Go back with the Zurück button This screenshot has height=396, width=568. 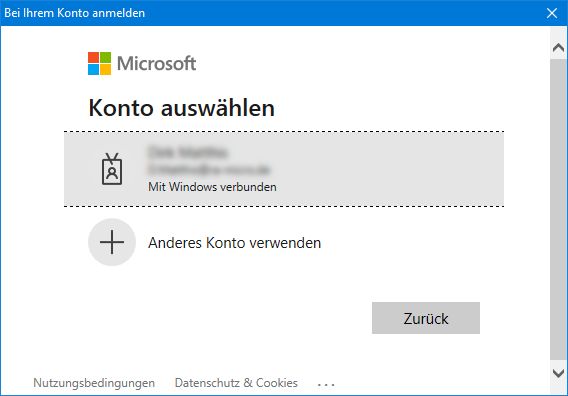pyautogui.click(x=426, y=318)
